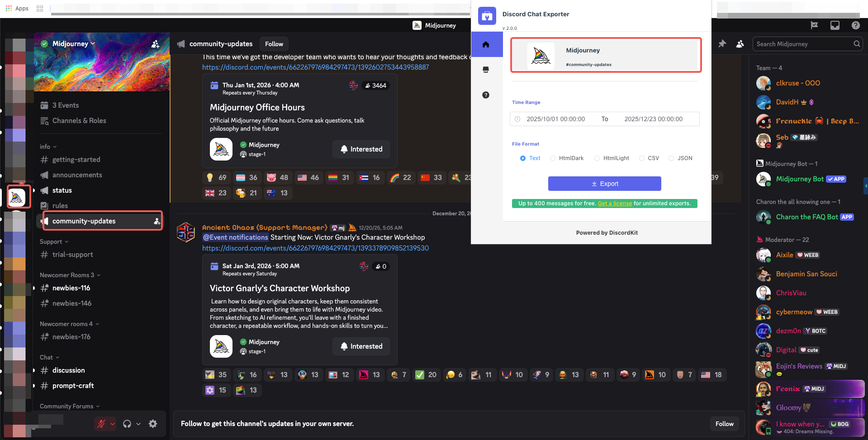
Task: Collapse the Newcomer Rooms 3 category
Action: [70, 275]
